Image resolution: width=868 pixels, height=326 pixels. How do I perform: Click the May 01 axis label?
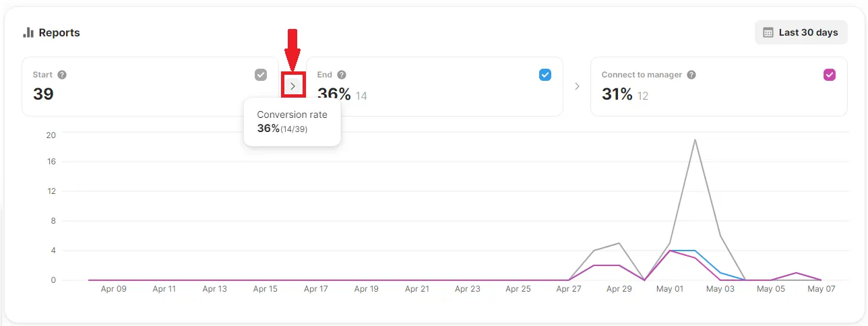(x=670, y=289)
